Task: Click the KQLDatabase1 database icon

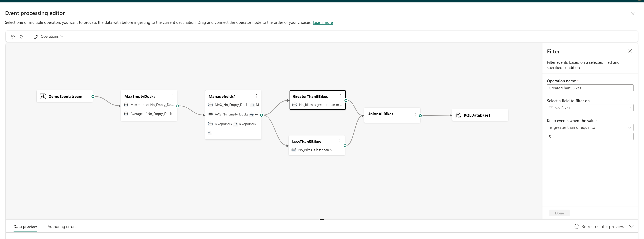Action: click(459, 115)
